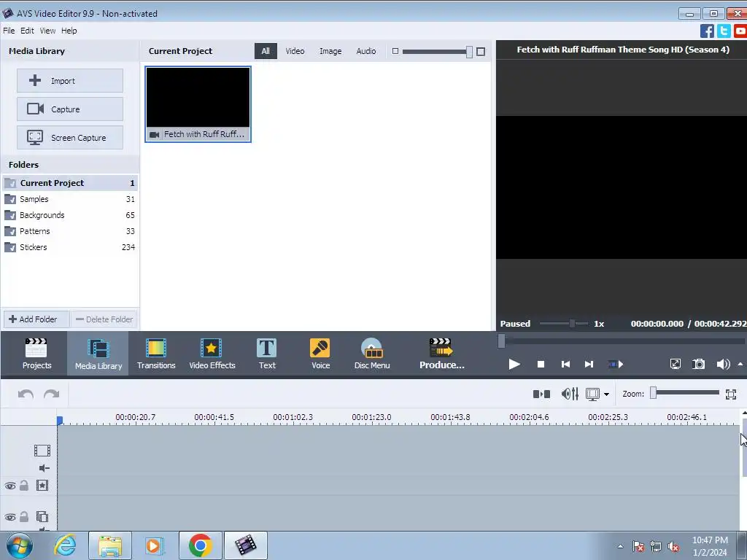Open the Help menu
747x560 pixels.
click(x=69, y=31)
